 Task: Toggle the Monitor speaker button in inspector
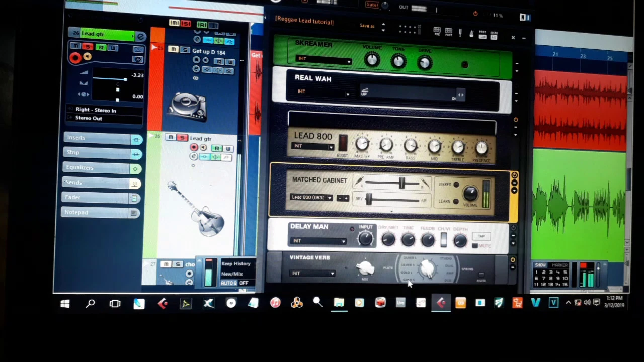87,57
